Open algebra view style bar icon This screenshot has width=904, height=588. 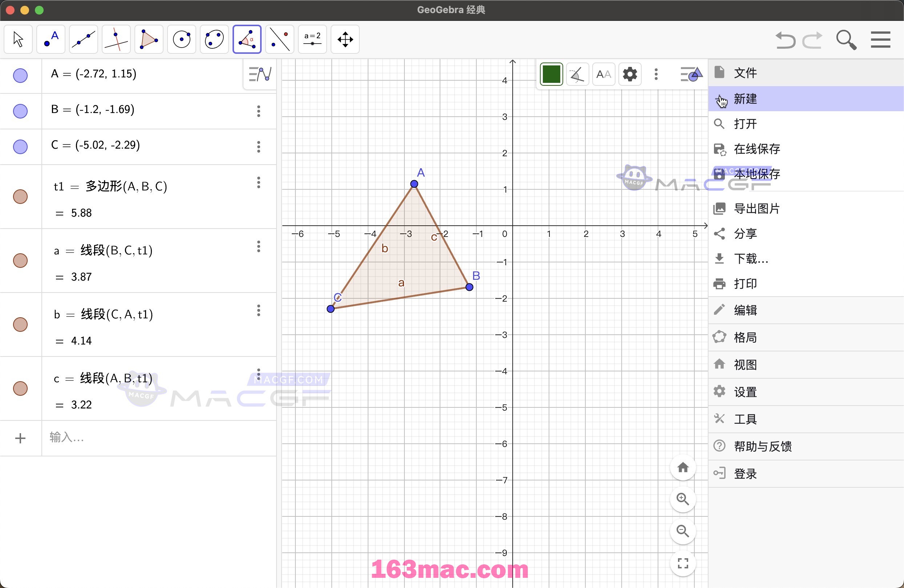pos(260,74)
